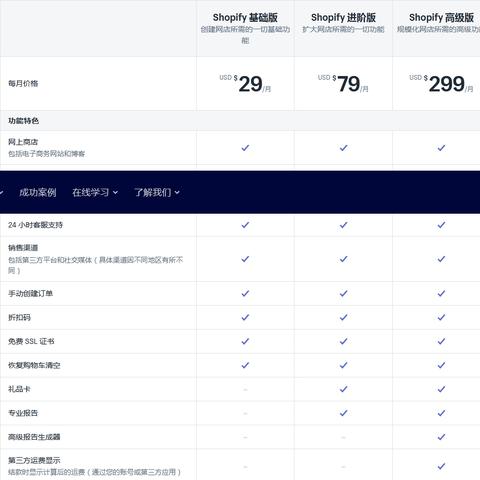Click the 网上商店 checkmark under 基础版

point(245,148)
